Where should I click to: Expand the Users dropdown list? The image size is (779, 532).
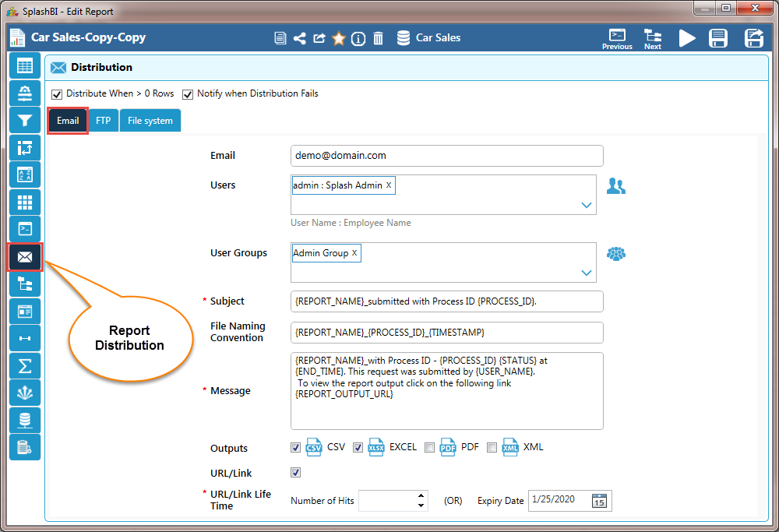pyautogui.click(x=587, y=206)
